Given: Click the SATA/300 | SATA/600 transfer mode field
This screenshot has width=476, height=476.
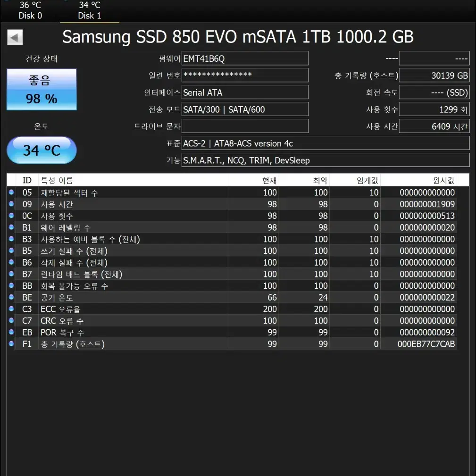Looking at the screenshot, I should tap(245, 109).
